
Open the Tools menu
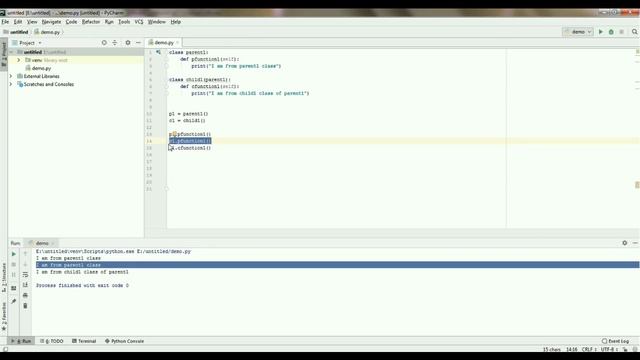click(124, 22)
